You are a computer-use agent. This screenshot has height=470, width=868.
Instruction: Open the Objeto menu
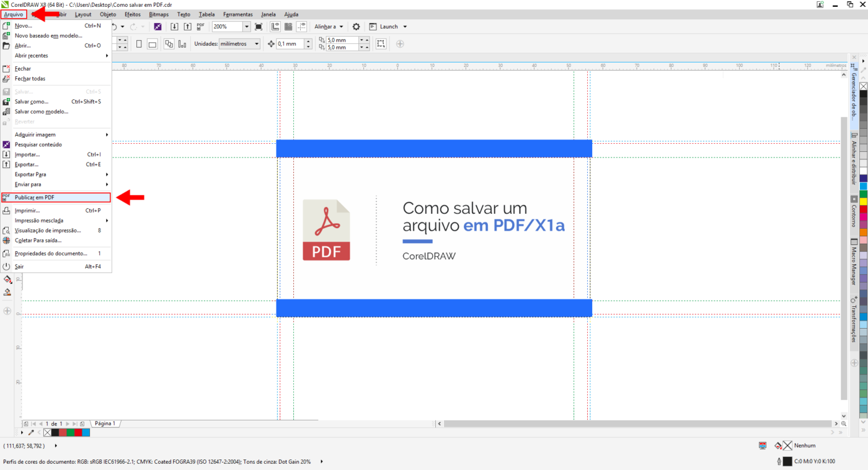click(x=108, y=14)
